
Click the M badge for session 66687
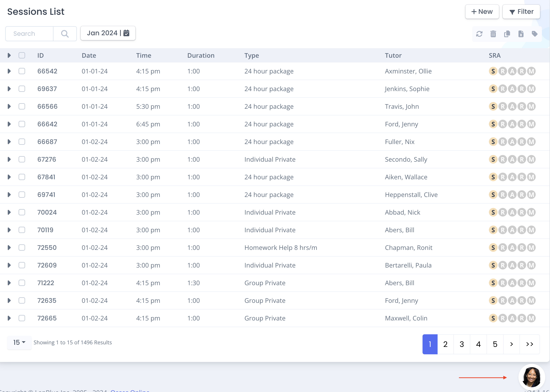coord(531,142)
